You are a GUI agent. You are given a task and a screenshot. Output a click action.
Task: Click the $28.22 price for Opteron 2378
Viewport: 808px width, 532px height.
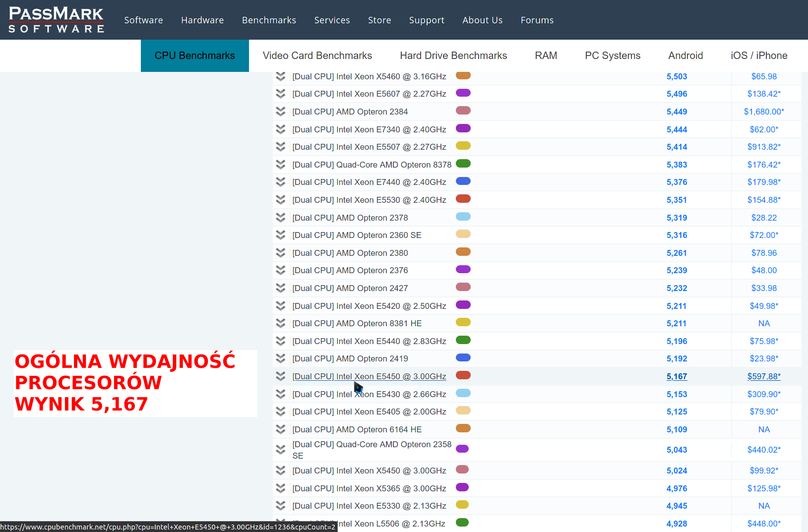point(764,218)
